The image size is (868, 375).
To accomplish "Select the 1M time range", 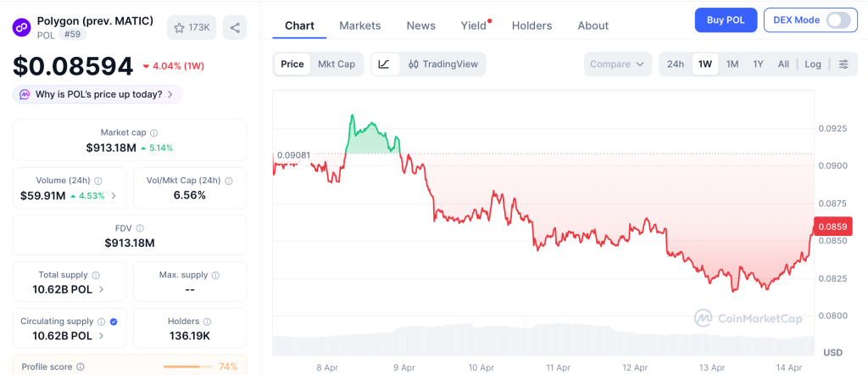I will coord(732,64).
